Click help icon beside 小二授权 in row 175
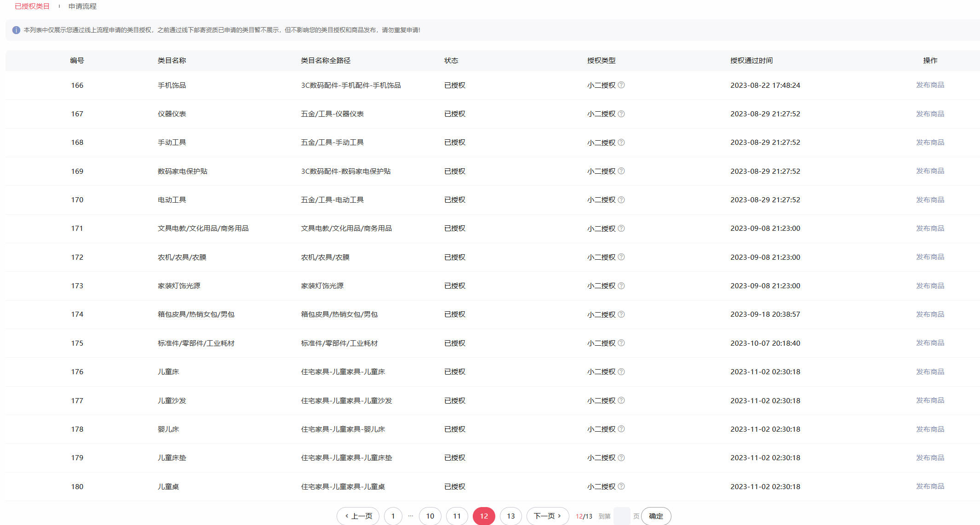 (621, 343)
